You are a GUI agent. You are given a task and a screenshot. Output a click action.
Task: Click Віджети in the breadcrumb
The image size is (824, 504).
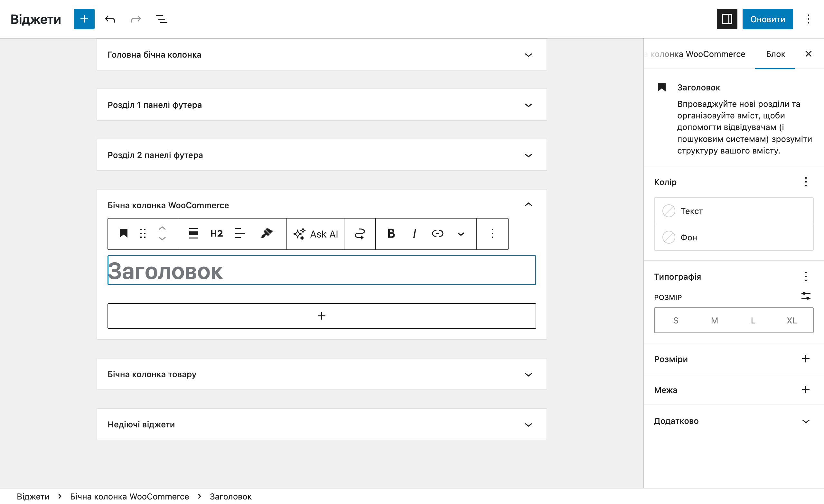pyautogui.click(x=33, y=497)
